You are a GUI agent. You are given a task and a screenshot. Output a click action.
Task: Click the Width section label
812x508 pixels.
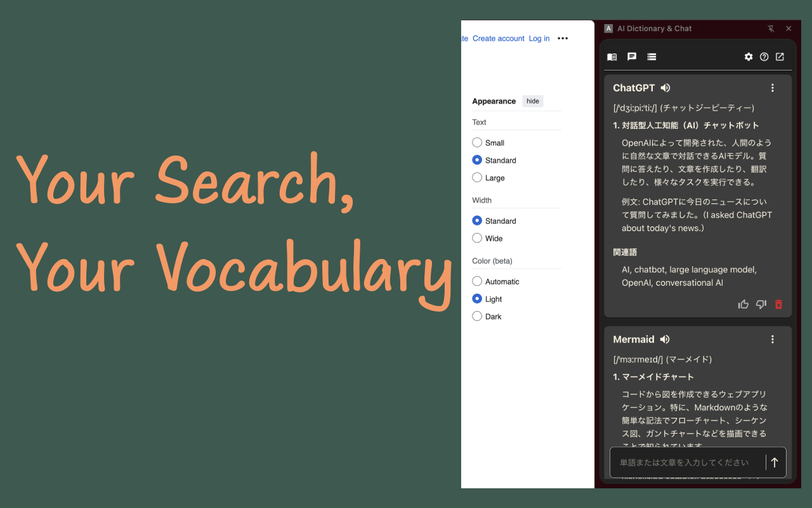(481, 200)
